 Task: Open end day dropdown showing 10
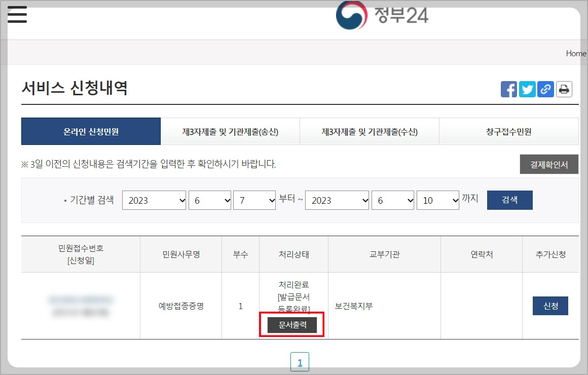437,200
